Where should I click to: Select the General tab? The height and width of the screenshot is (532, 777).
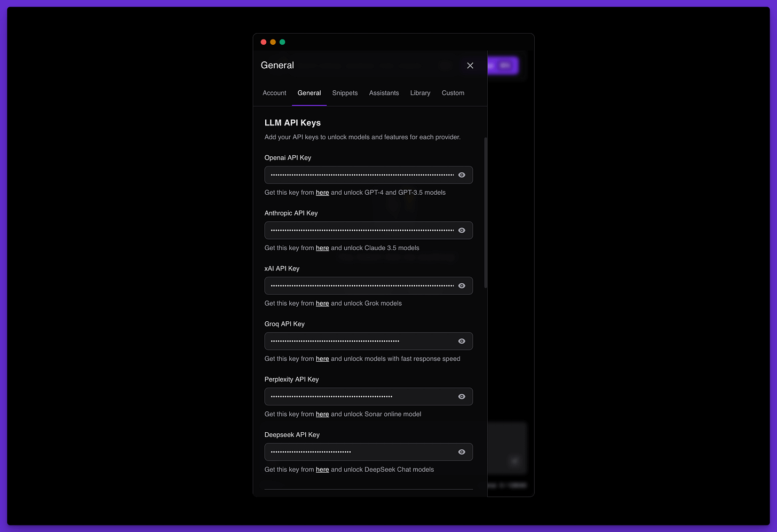[309, 93]
